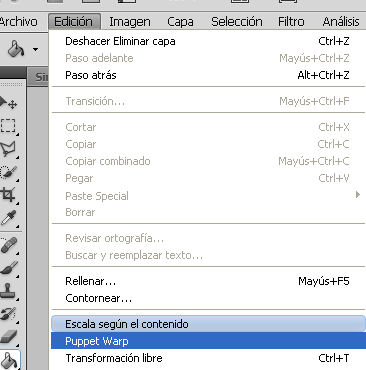The image size is (366, 370).
Task: Select the Eraser tool
Action: 8,337
